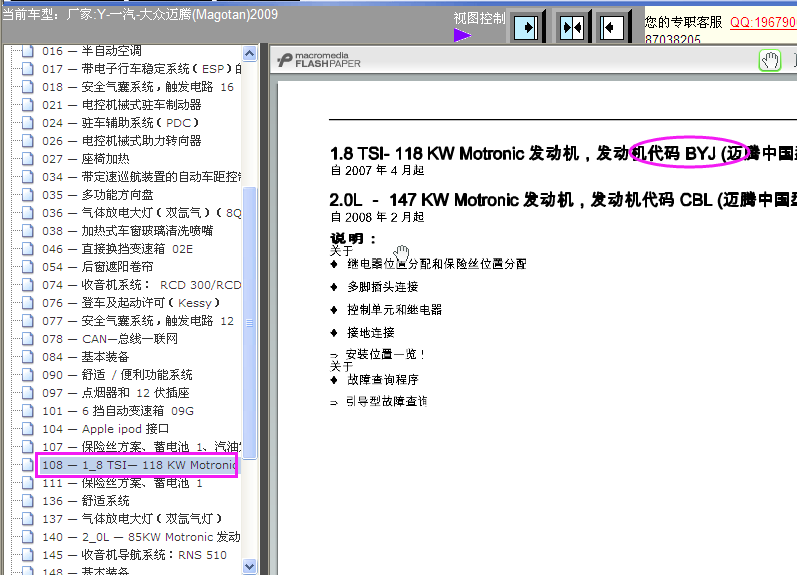Click the 1.8 TSI- 118 KW Motronic heading
This screenshot has width=797, height=575.
click(x=563, y=153)
